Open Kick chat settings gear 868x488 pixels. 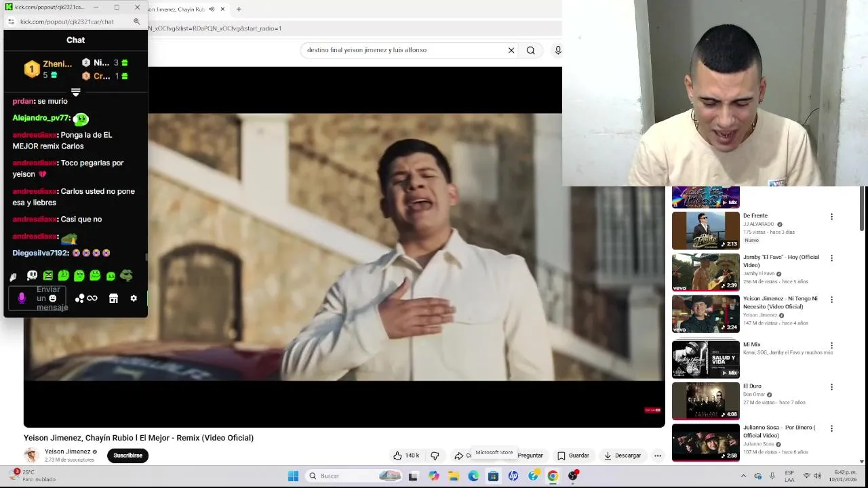pyautogui.click(x=134, y=298)
